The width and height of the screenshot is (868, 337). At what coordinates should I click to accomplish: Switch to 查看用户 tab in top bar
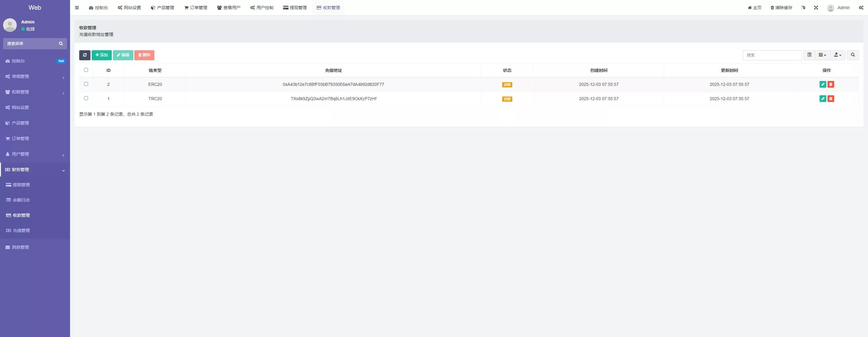click(229, 7)
